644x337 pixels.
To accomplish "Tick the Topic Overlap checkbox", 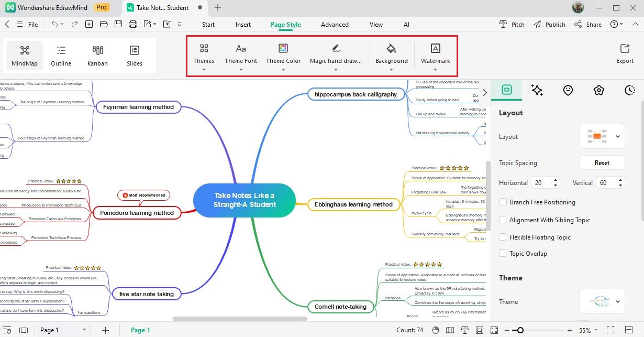I will pyautogui.click(x=503, y=253).
